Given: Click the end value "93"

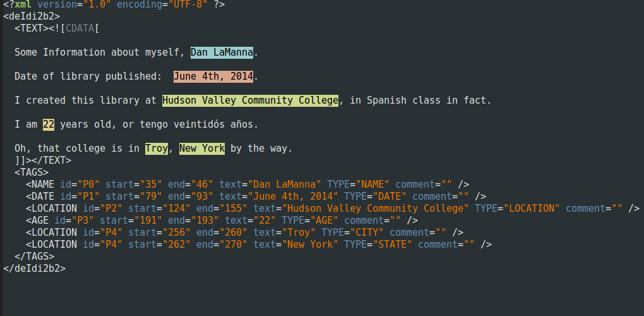Looking at the screenshot, I should point(202,197).
